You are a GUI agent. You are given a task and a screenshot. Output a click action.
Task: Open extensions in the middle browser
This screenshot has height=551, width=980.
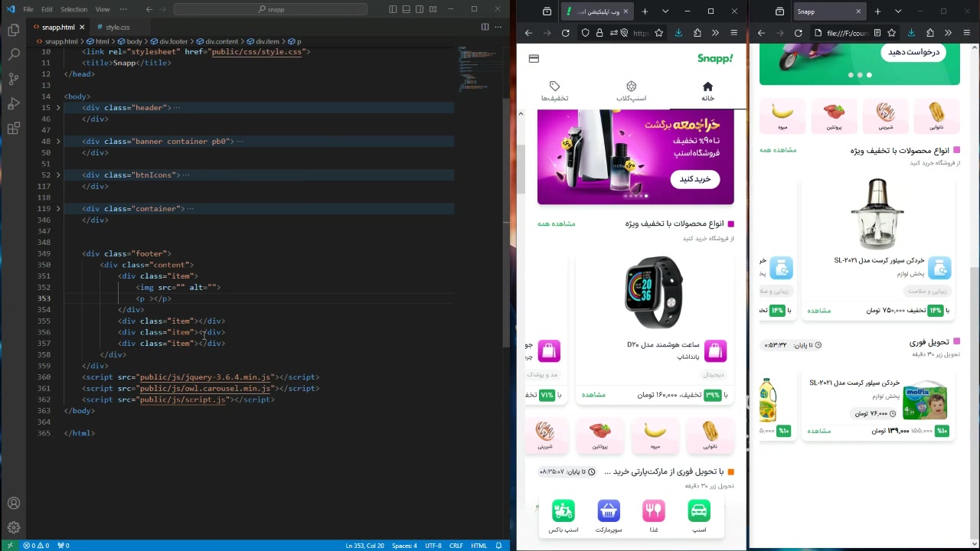point(697,33)
